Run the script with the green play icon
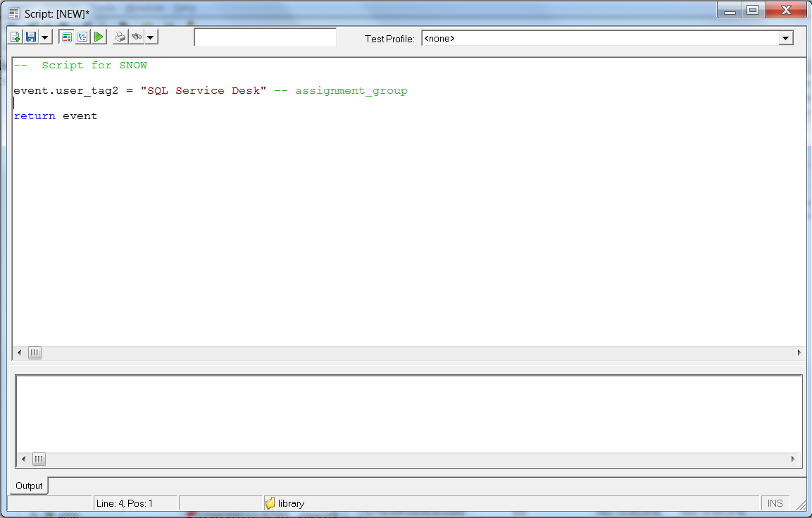 [99, 36]
